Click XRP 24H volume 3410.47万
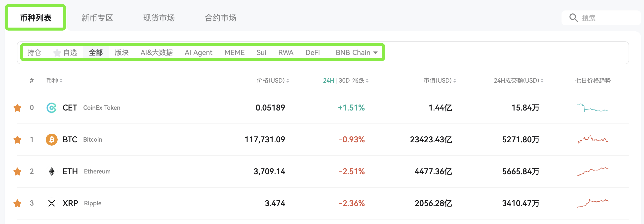This screenshot has height=224, width=644. coord(521,203)
